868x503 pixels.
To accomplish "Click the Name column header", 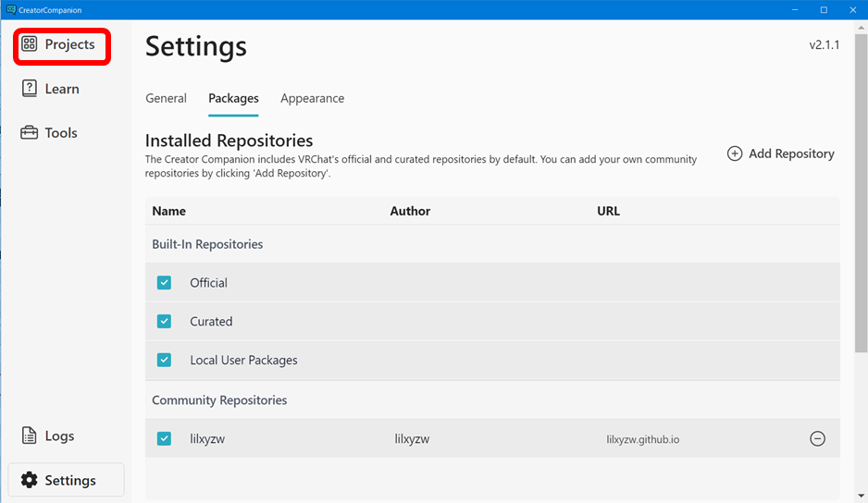I will pos(168,211).
